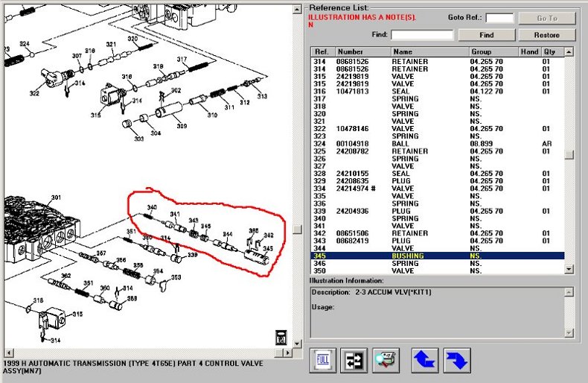Select row with part number 10478146
Screen dimensions: 588x383
pos(436,129)
